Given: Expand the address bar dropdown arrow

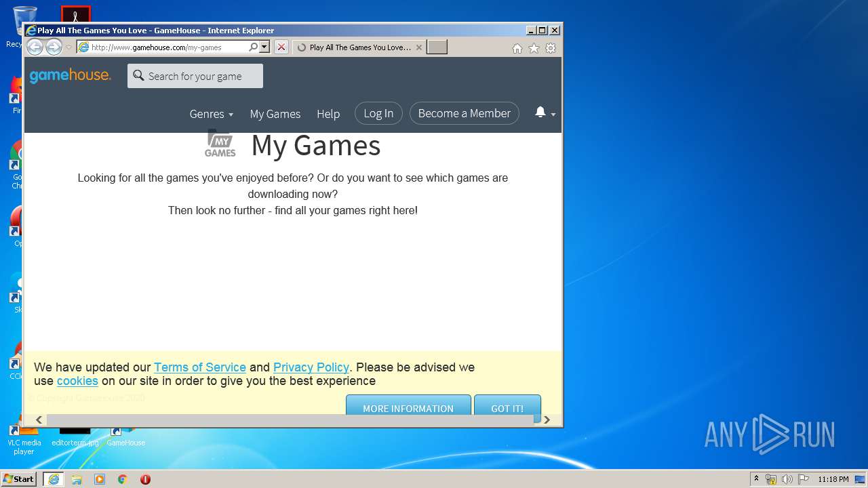Looking at the screenshot, I should click(264, 47).
